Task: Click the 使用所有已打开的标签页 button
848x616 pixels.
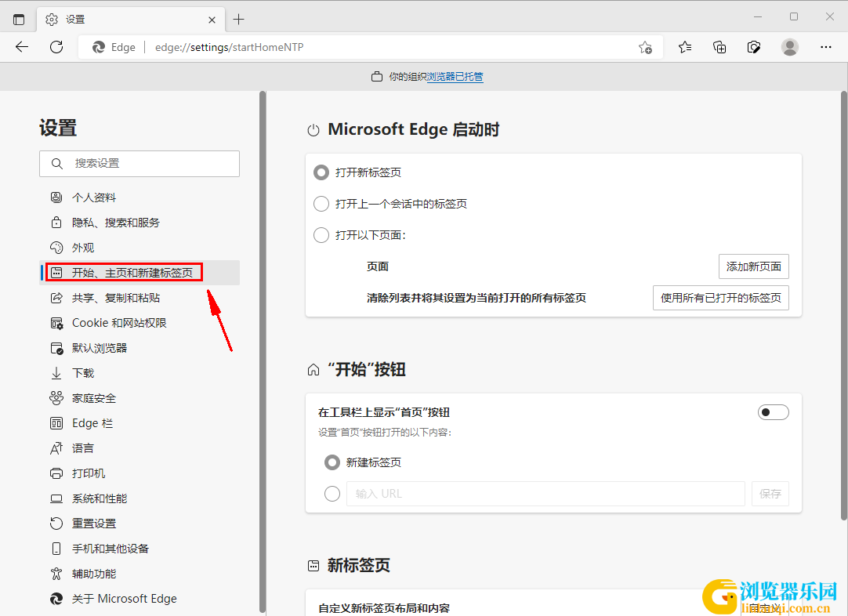Action: (721, 298)
